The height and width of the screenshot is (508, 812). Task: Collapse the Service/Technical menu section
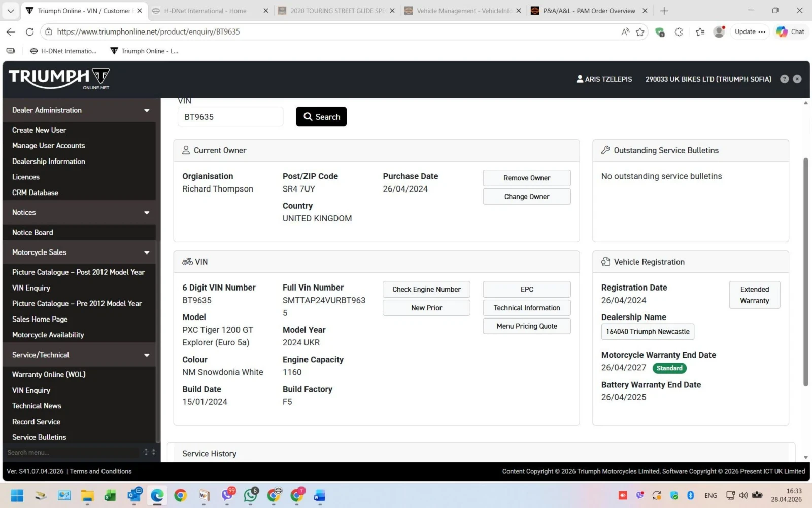tap(147, 355)
